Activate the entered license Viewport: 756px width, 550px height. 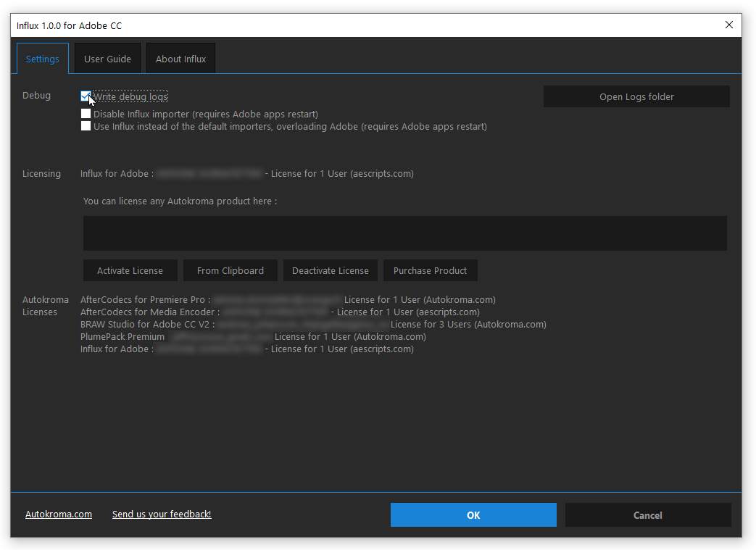click(130, 270)
